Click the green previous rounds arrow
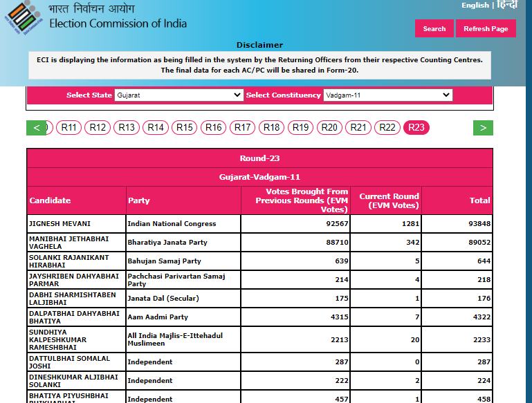 click(36, 127)
